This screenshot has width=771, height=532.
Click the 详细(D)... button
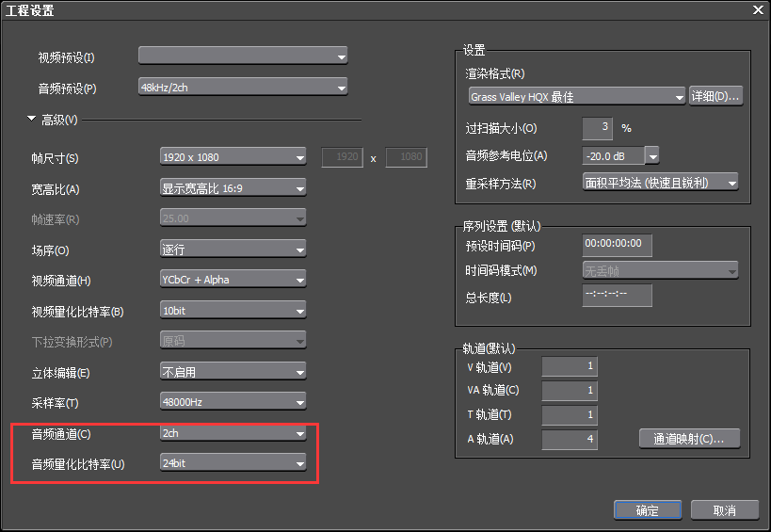[715, 96]
